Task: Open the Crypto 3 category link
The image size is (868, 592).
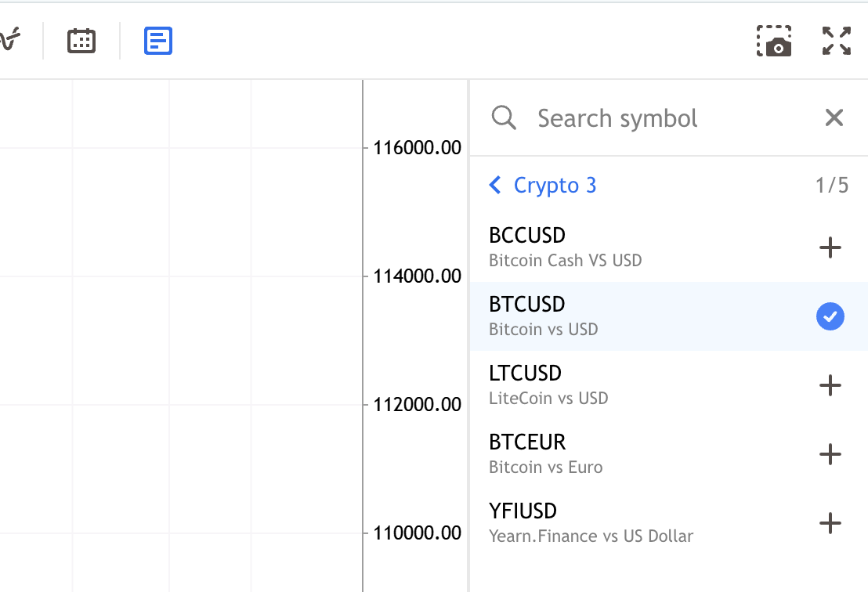Action: click(555, 185)
